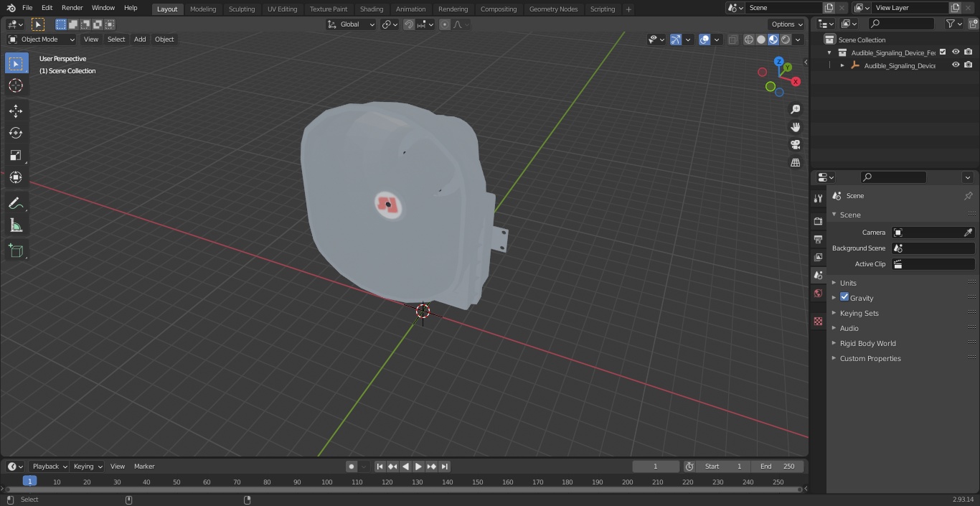Activate the Move tool
The image size is (980, 506).
(x=16, y=111)
